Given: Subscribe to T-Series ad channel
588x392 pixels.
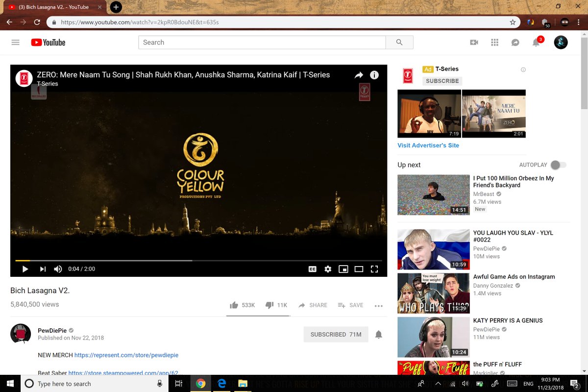Looking at the screenshot, I should click(x=442, y=81).
